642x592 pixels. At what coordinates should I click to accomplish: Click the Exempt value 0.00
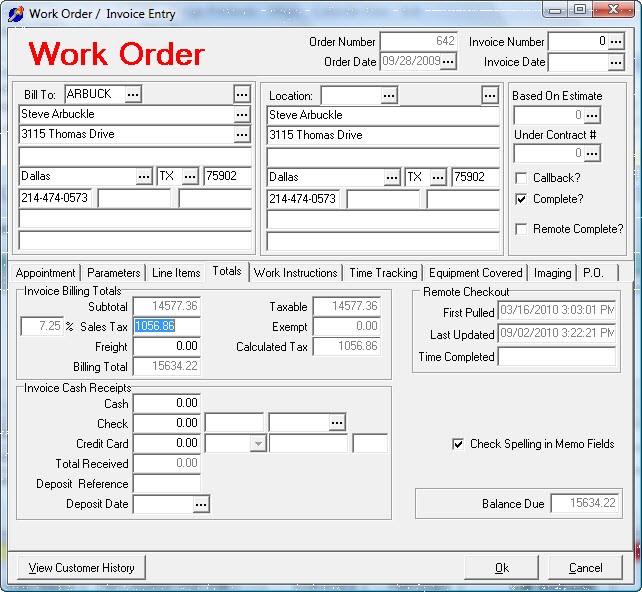[347, 326]
